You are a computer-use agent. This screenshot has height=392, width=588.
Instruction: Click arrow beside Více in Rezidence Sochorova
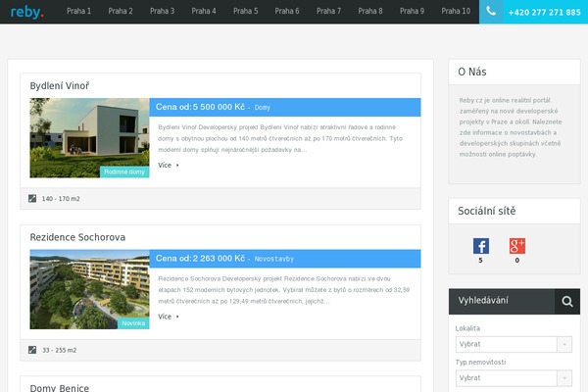point(177,317)
